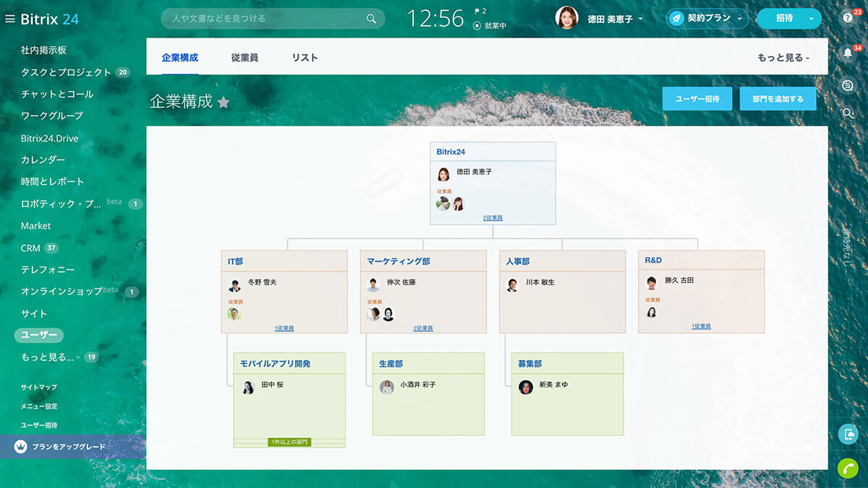Click 新美 まゆ avatar
The image size is (868, 488).
pyautogui.click(x=526, y=388)
